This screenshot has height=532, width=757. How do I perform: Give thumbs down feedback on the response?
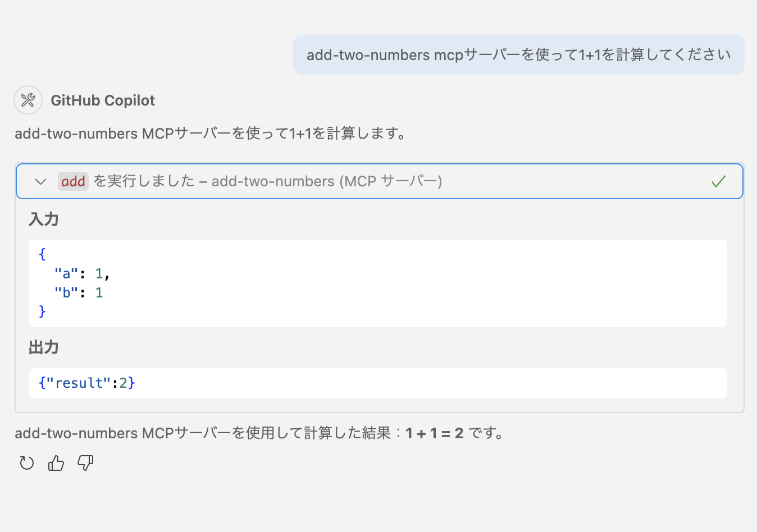click(84, 463)
